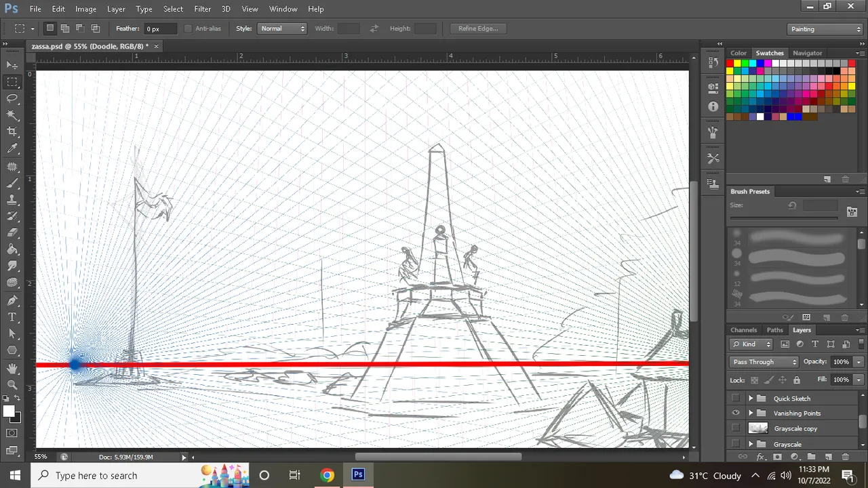Open the layer filter Kind dropdown
The height and width of the screenshot is (488, 868).
click(751, 344)
